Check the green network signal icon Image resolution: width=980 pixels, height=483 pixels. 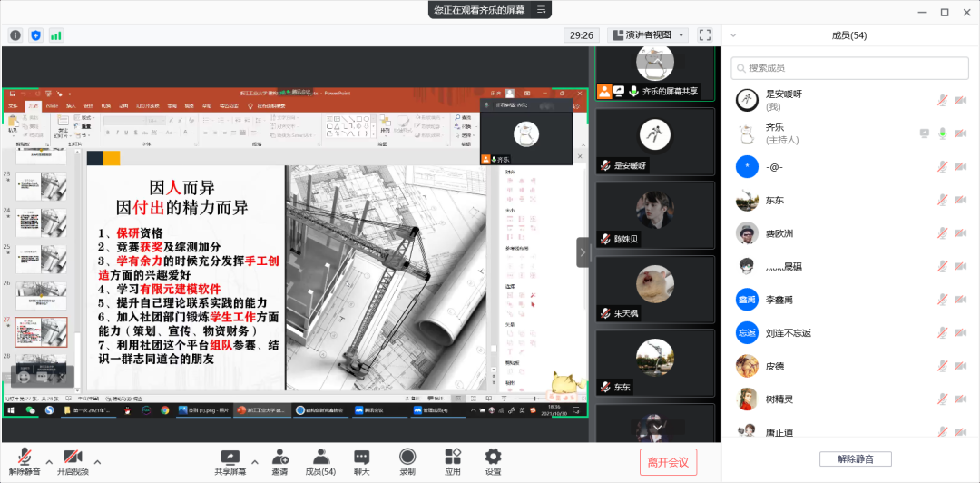56,35
